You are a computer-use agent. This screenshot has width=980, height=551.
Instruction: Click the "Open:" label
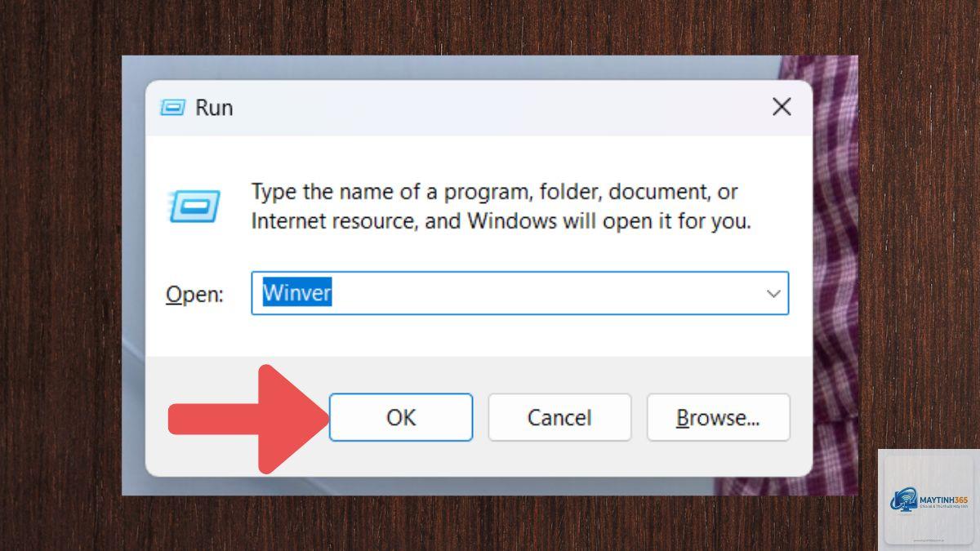tap(194, 295)
